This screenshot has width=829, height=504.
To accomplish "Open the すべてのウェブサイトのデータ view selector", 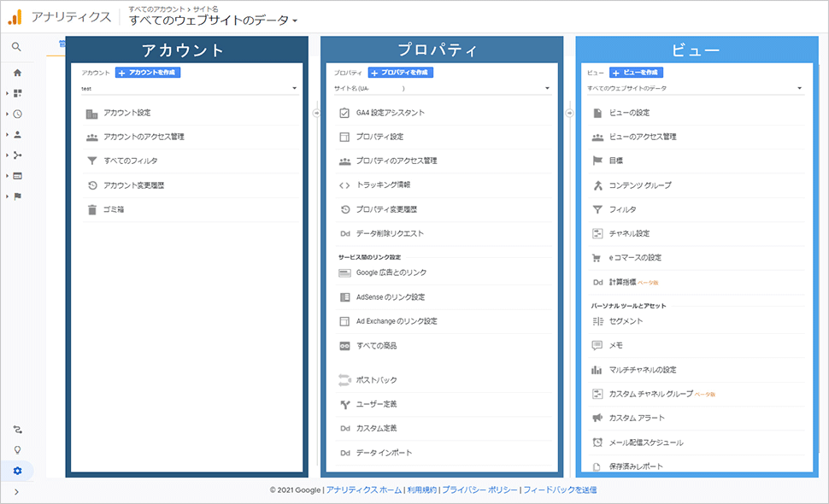I will coord(213,21).
